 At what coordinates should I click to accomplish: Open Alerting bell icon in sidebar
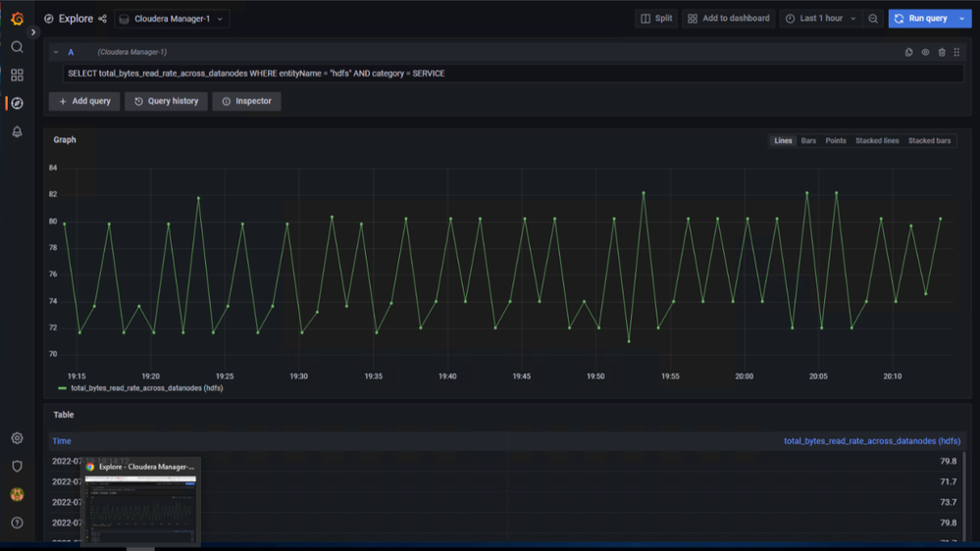pos(17,131)
